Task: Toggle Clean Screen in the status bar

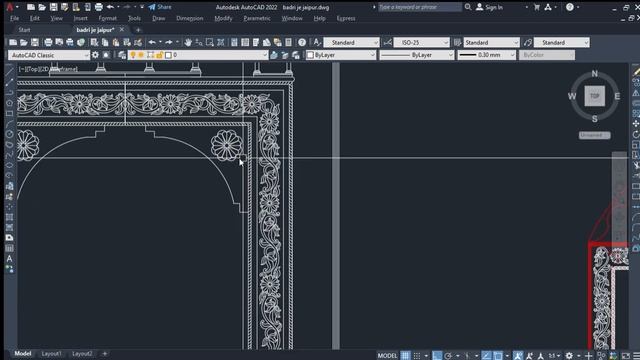Action: coord(626,356)
